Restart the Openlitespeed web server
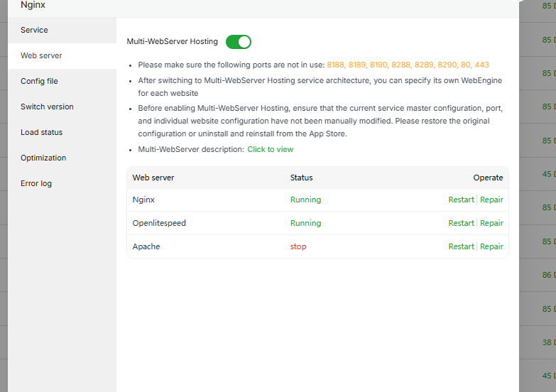The height and width of the screenshot is (392, 556). click(x=461, y=223)
